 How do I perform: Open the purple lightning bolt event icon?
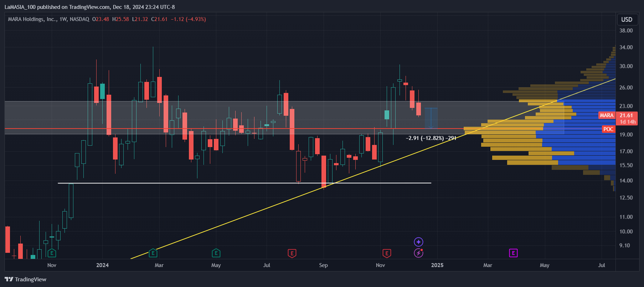click(418, 253)
